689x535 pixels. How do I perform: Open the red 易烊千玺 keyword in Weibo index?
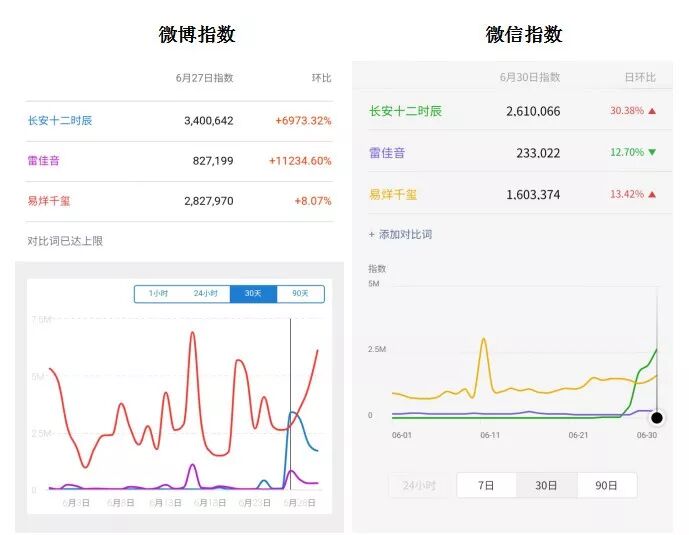(x=49, y=201)
